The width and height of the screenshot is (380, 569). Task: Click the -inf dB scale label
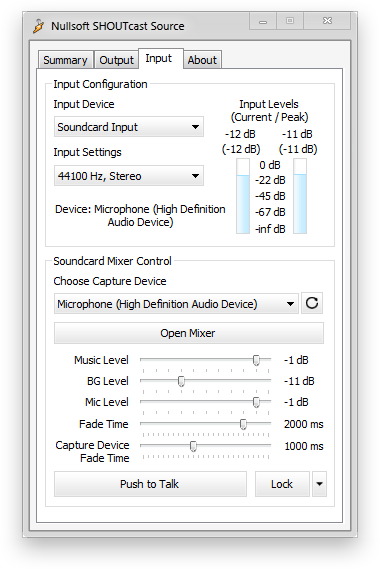(270, 229)
